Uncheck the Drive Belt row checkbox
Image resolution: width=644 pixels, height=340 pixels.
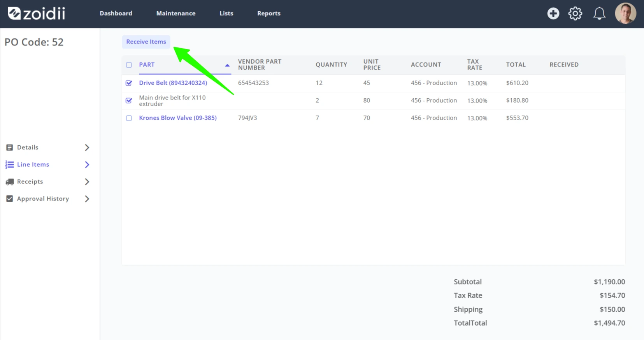129,83
